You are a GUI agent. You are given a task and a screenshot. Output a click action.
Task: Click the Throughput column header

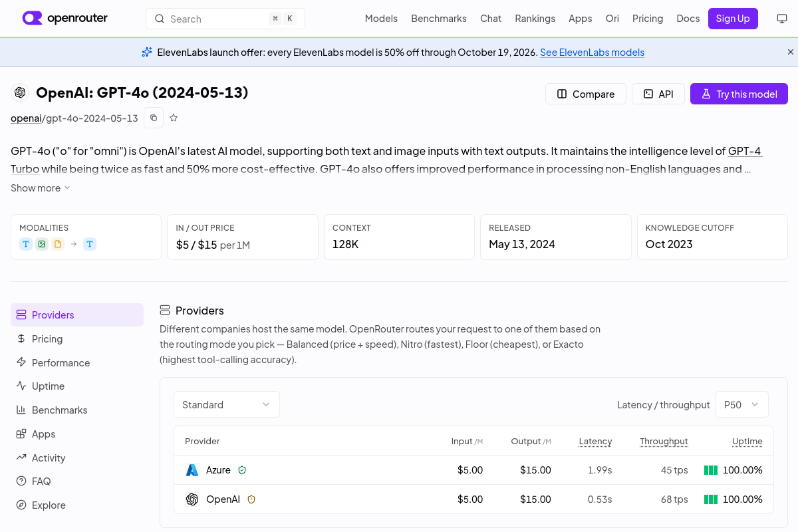pos(664,441)
